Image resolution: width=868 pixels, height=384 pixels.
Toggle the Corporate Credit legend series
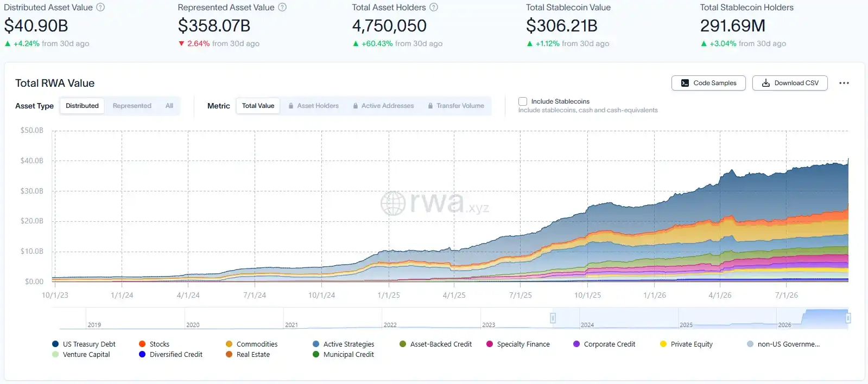pos(604,344)
